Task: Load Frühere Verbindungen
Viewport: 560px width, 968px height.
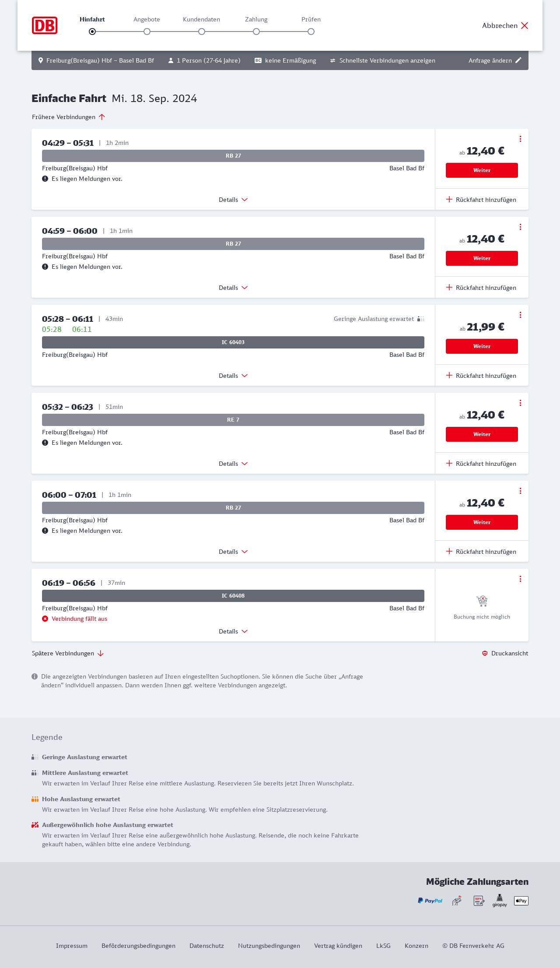Action: click(x=68, y=117)
